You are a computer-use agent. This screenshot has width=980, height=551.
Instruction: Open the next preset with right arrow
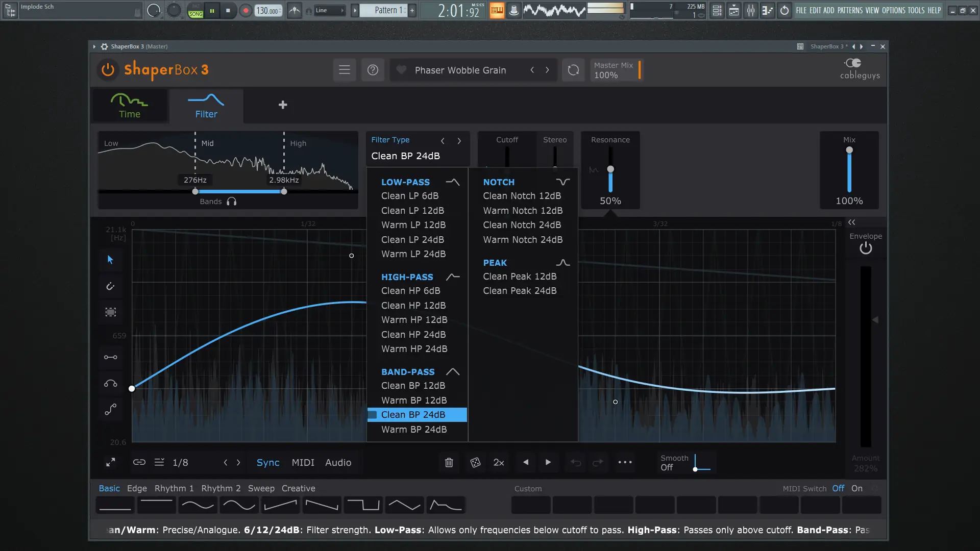pyautogui.click(x=548, y=70)
